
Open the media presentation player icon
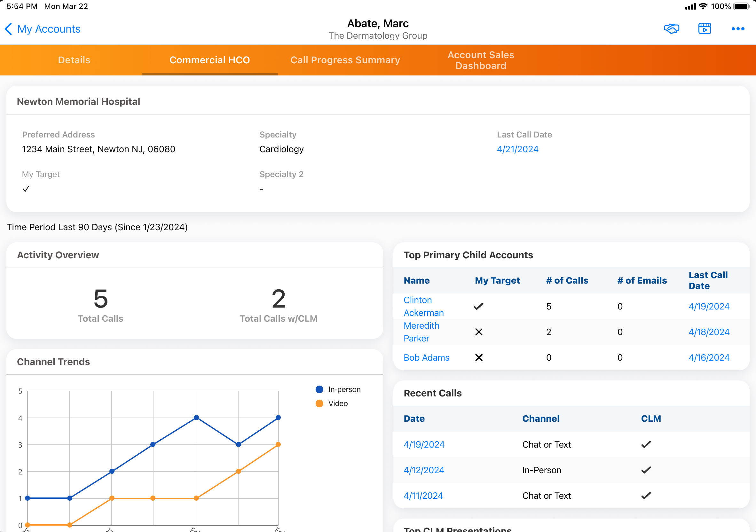point(704,29)
